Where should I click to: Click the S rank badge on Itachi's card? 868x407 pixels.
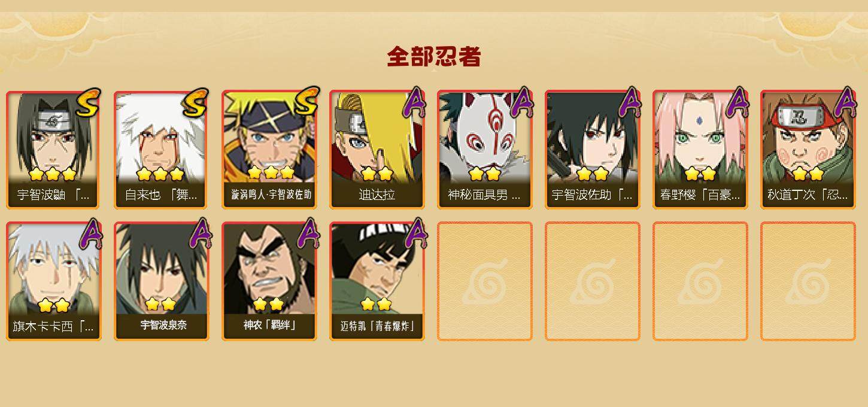click(89, 102)
